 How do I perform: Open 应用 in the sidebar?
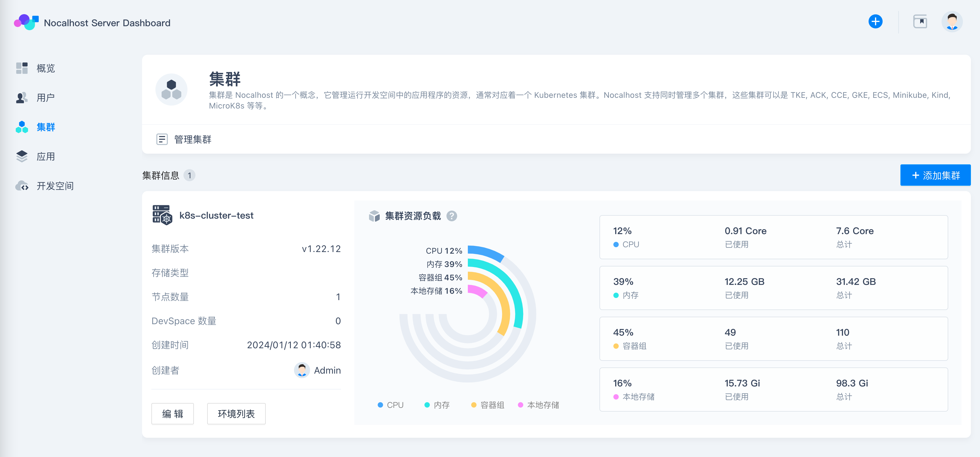pyautogui.click(x=46, y=156)
